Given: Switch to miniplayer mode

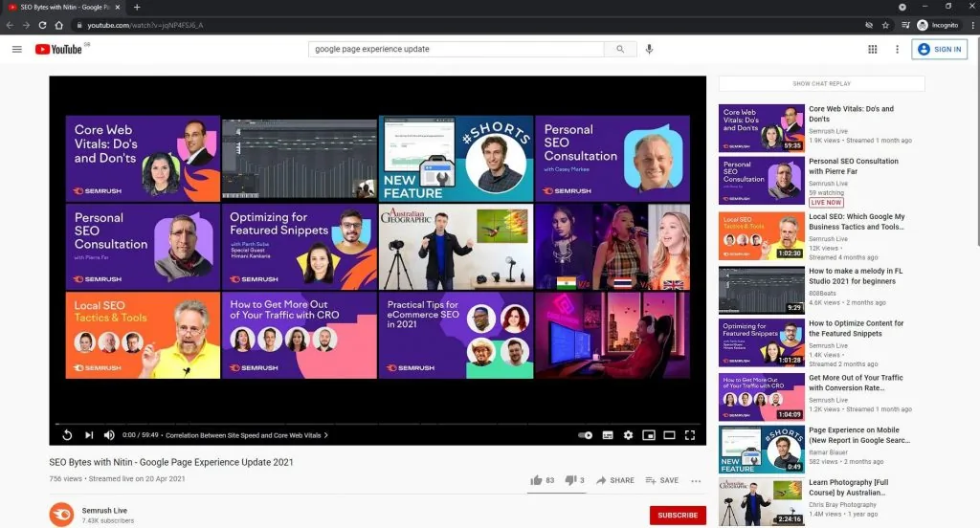Looking at the screenshot, I should pyautogui.click(x=649, y=435).
